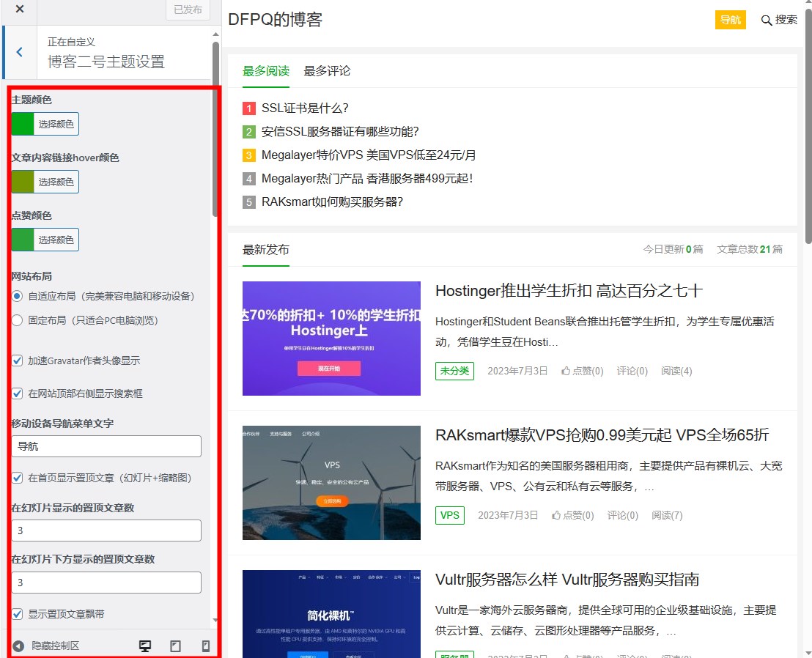
Task: Click the 在幻灯片下方显示的置顶文章数 field
Action: 106,583
